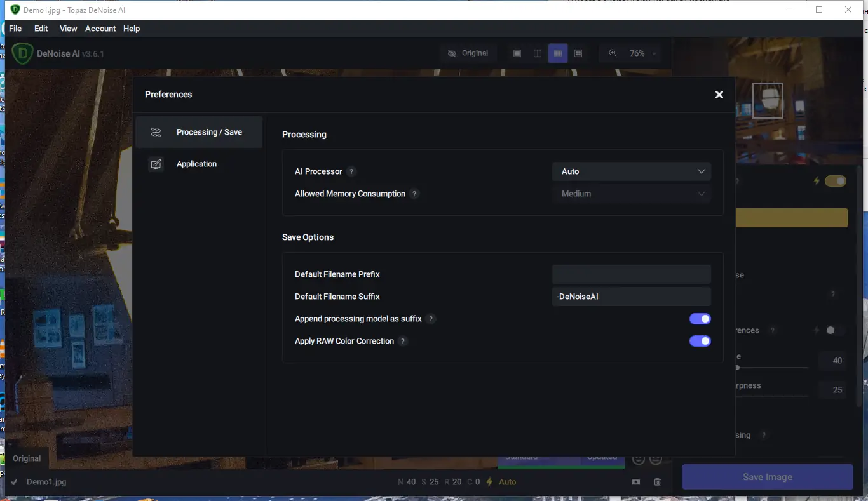Close the Preferences dialog
Screen dimensions: 868x501
[719, 95]
